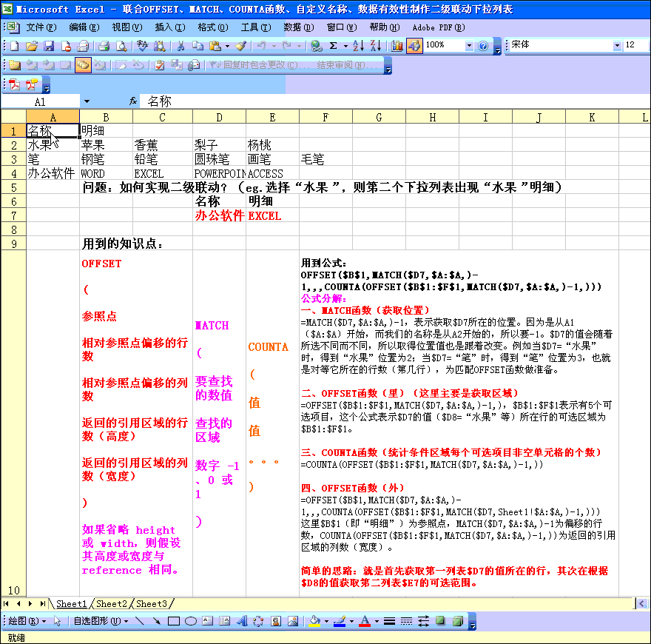Viewport: 651px width, 644px height.
Task: Toggle the Select Objects arrow tool
Action: [x=58, y=621]
